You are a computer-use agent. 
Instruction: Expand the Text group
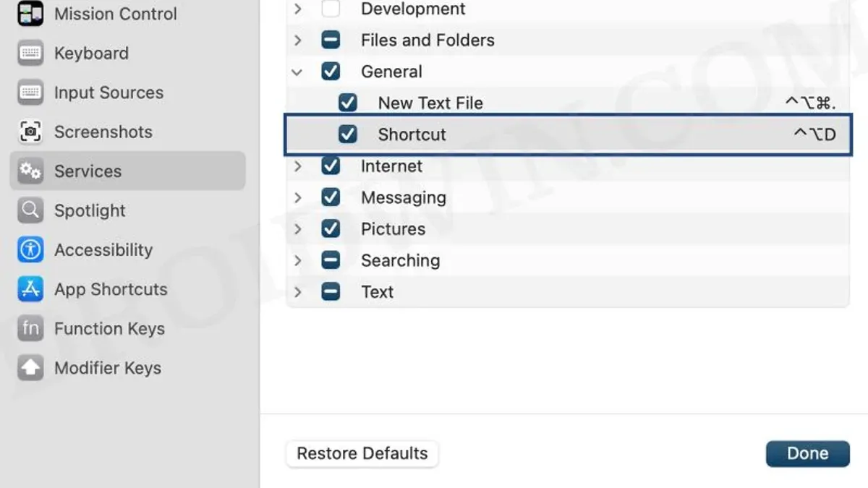point(297,292)
